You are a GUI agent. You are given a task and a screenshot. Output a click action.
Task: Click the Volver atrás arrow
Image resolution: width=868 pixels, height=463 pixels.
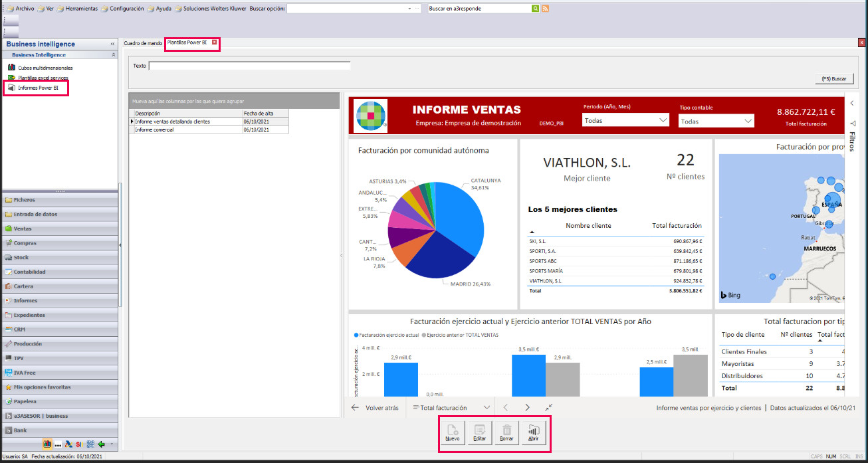pos(355,408)
